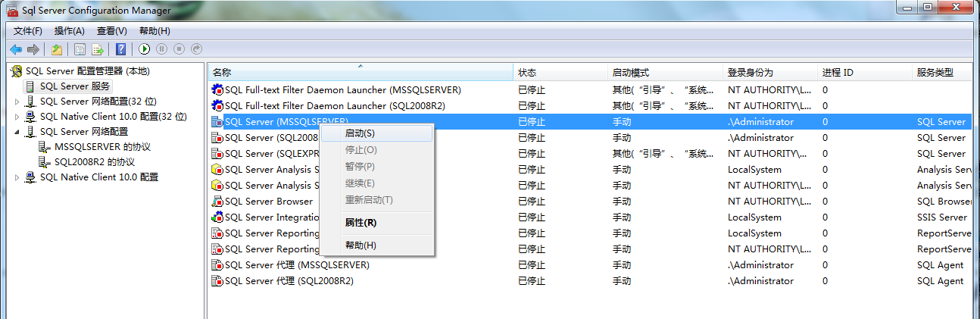Click the Restart service toolbar icon
The image size is (980, 319).
coord(196,49)
